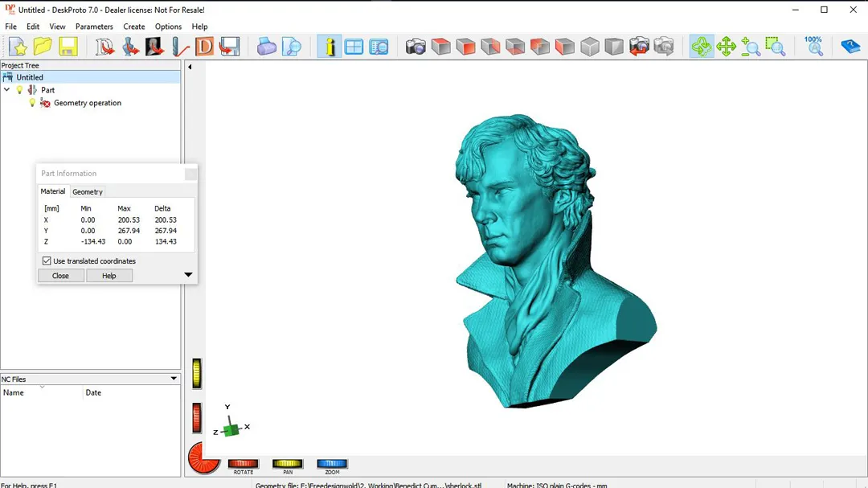868x488 pixels.
Task: Select the Material tab in Part Information
Action: click(x=52, y=191)
